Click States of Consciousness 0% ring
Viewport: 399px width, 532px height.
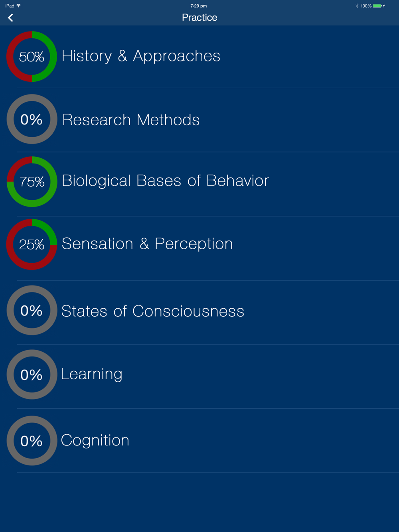click(32, 310)
